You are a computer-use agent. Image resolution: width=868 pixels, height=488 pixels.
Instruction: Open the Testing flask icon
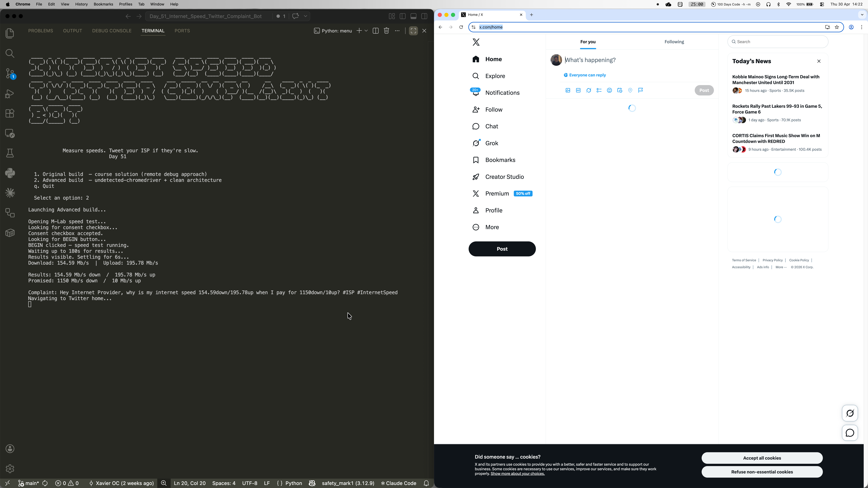10,153
